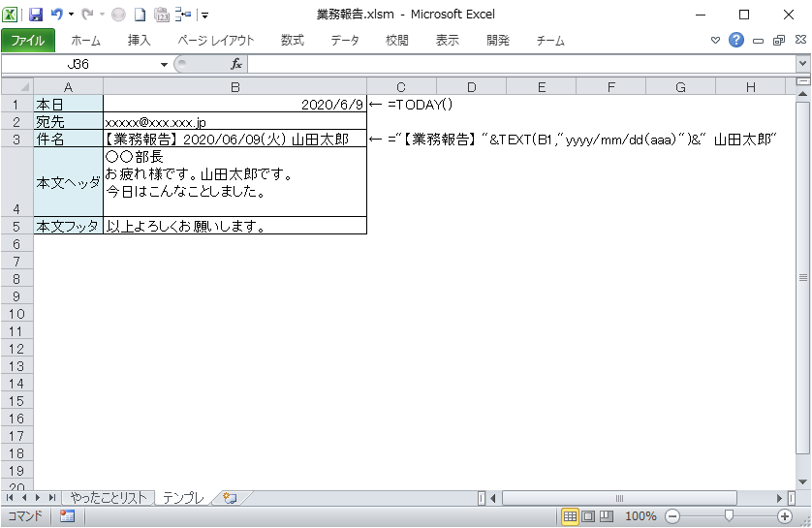Screen dimensions: 812x528
Task: Insert a new worksheet tab icon
Action: click(230, 497)
